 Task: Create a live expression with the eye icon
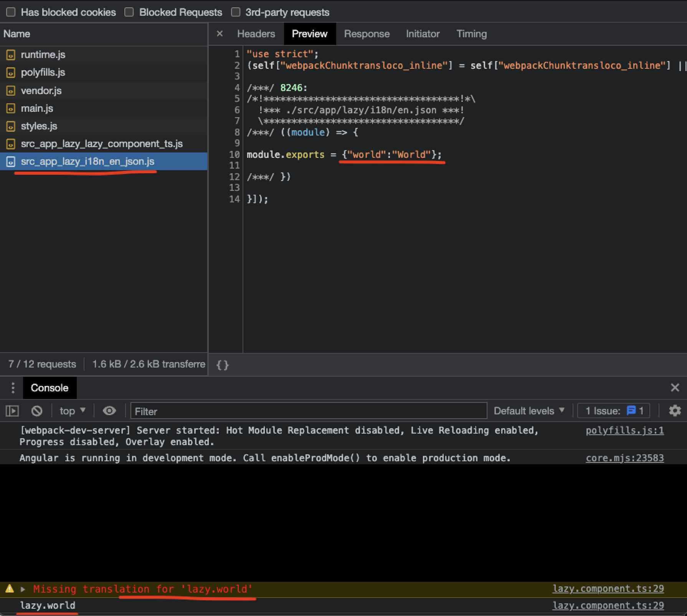[x=109, y=411]
